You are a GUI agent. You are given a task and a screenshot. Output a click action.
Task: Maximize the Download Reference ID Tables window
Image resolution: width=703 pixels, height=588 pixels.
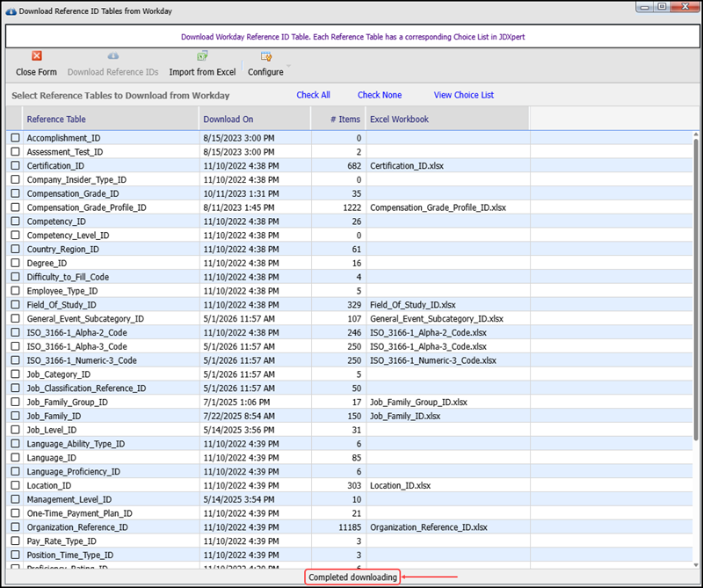(662, 7)
